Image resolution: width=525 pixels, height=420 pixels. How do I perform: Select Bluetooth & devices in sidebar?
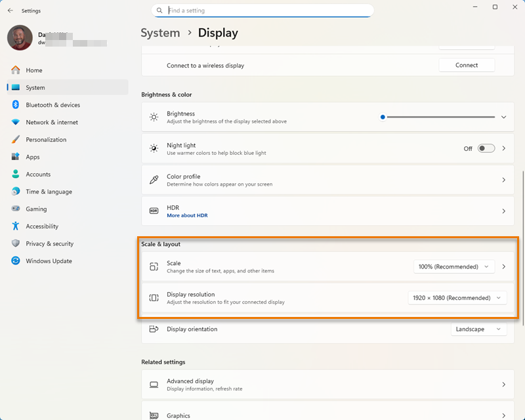(68, 105)
